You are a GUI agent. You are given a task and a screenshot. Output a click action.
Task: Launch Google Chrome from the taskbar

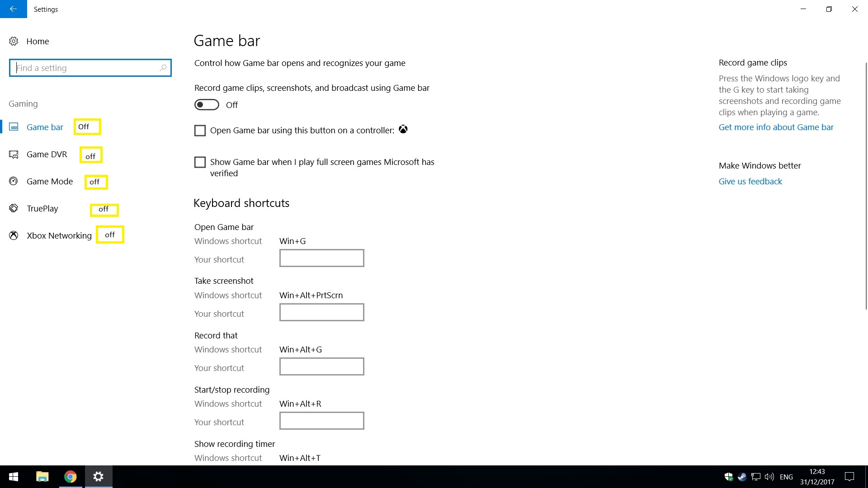70,477
